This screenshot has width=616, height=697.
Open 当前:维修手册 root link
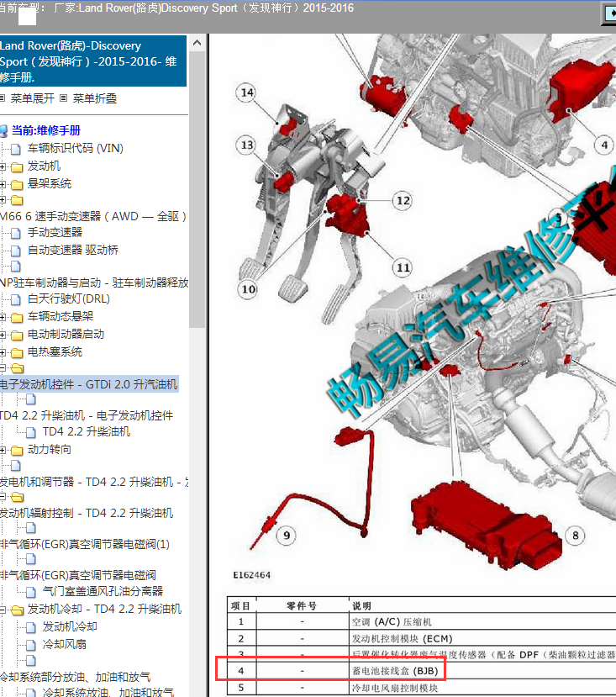45,130
